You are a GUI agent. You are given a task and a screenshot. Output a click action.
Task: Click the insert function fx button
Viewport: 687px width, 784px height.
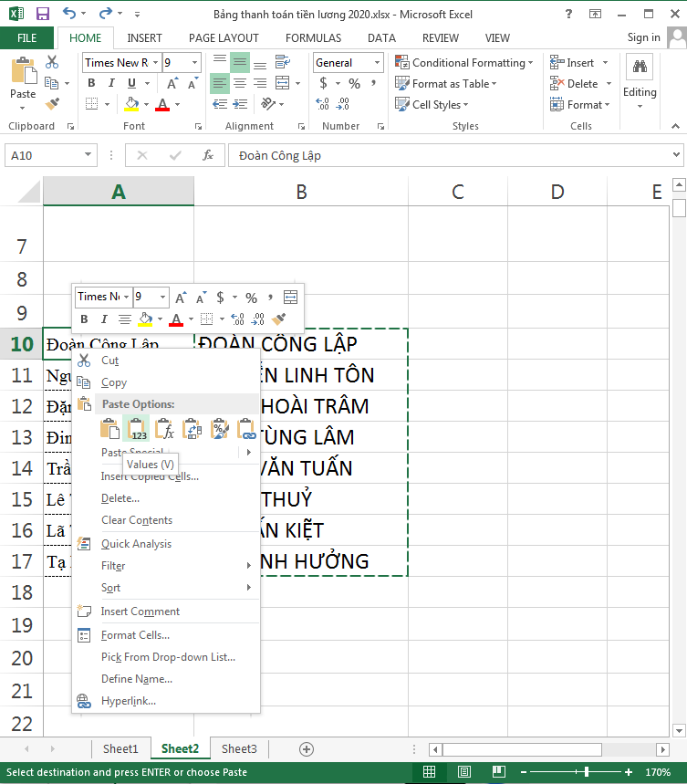(208, 155)
